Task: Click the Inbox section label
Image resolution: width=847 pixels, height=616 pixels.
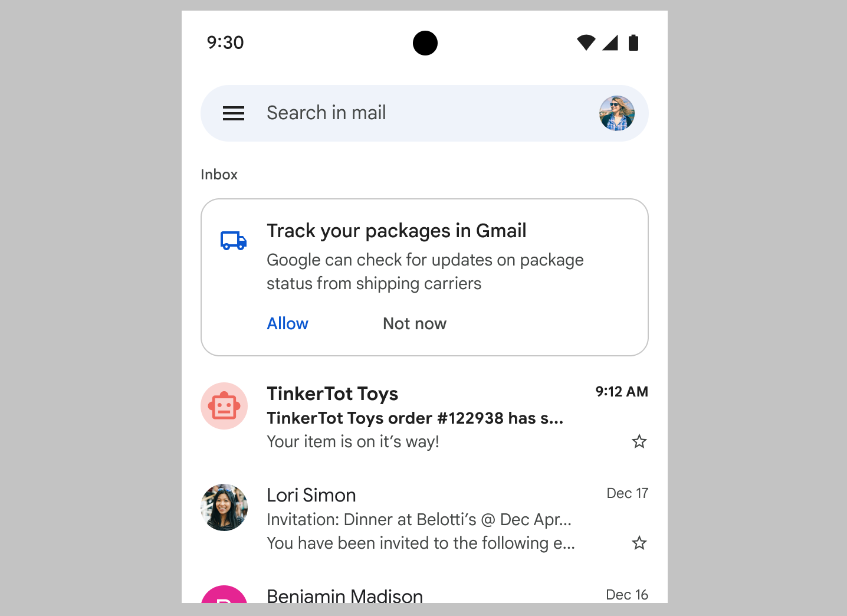Action: click(x=219, y=175)
